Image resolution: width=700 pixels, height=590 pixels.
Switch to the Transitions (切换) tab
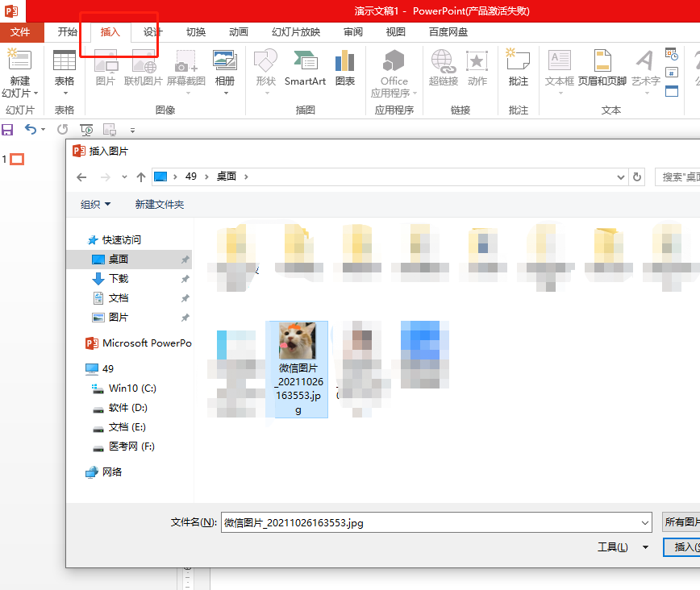[196, 32]
